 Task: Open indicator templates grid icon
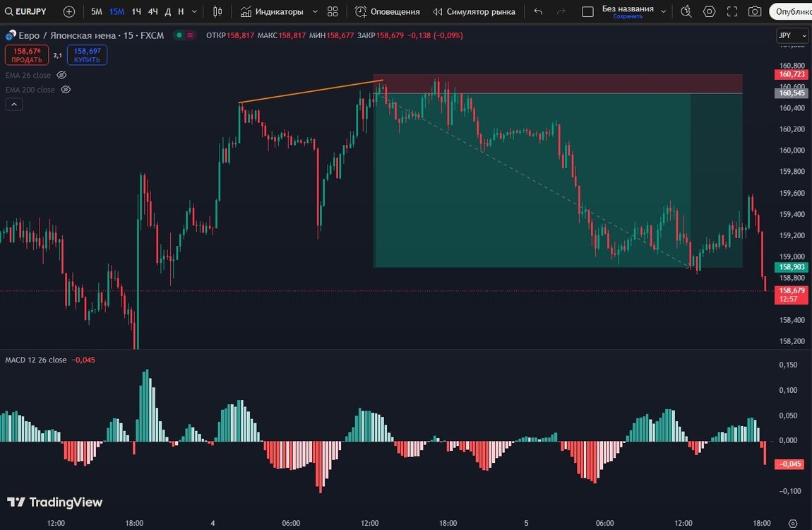(x=333, y=11)
